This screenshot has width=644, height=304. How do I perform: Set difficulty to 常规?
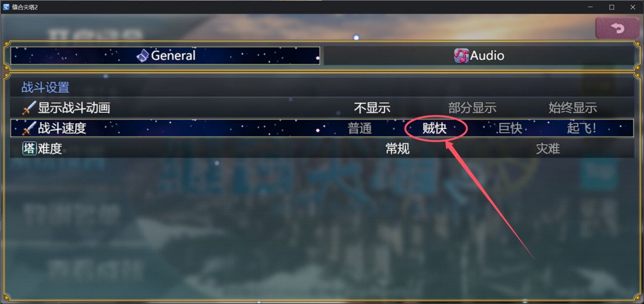point(397,149)
